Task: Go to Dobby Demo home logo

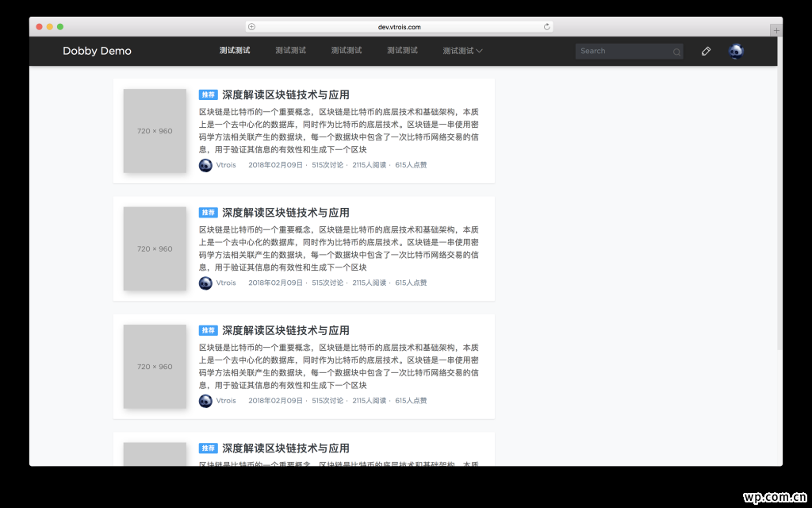Action: click(x=97, y=51)
